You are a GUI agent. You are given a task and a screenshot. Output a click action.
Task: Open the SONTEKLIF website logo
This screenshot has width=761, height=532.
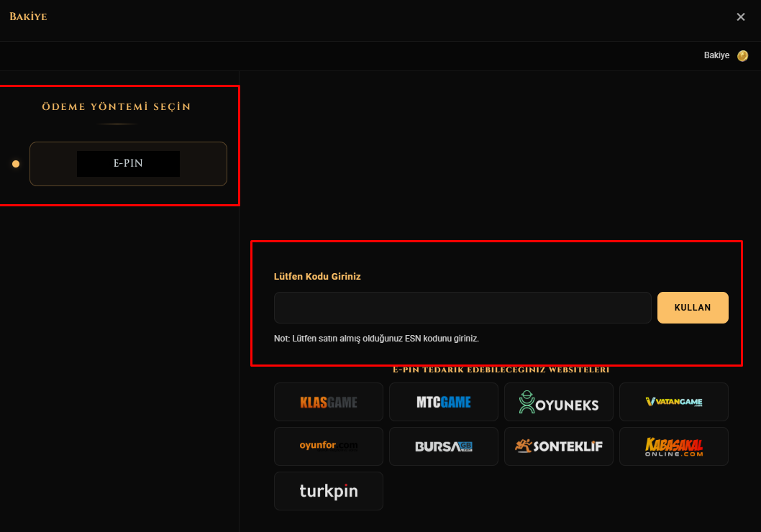[559, 446]
